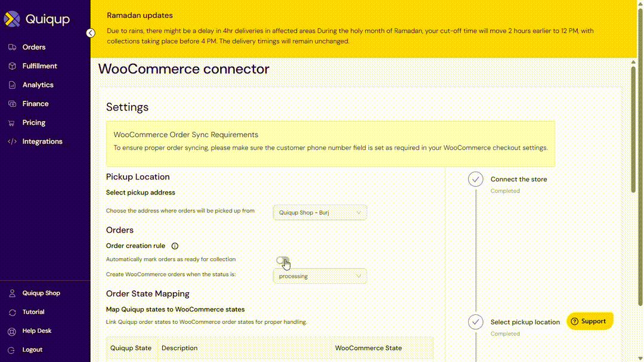Viewport: 644px width, 362px height.
Task: Open the pickup address dropdown Quiqup Shop - Burj
Action: [x=320, y=212]
